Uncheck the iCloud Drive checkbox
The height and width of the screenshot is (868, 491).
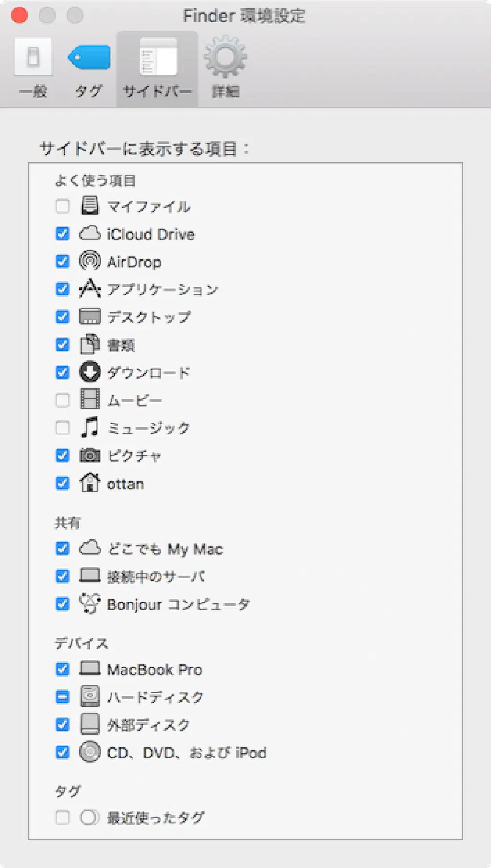pyautogui.click(x=62, y=234)
